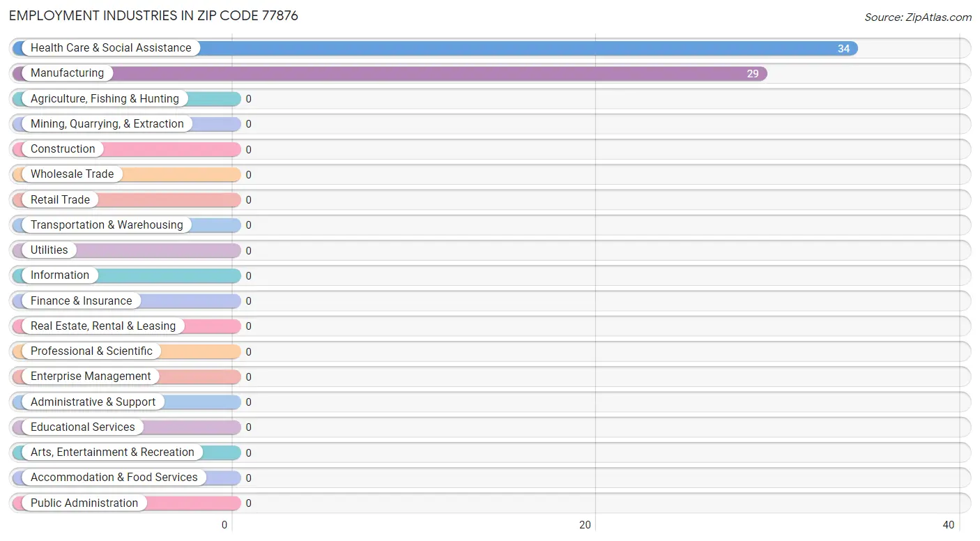The width and height of the screenshot is (980, 541).
Task: Click the axis tick label 20
Action: [585, 525]
